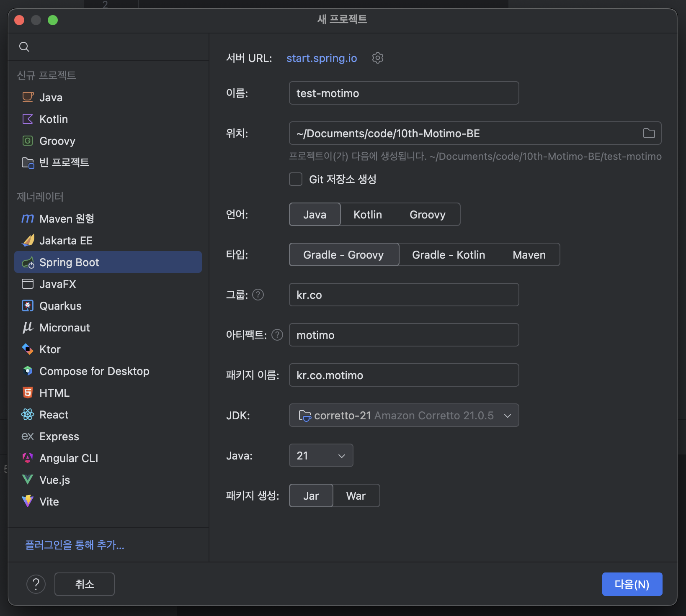Click the HTML5 shield icon
This screenshot has height=616, width=686.
click(x=28, y=393)
